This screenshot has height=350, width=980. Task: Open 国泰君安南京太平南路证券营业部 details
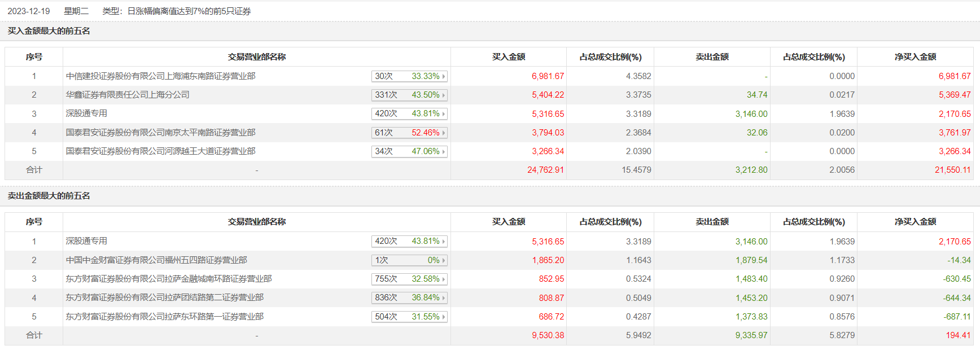pos(160,133)
